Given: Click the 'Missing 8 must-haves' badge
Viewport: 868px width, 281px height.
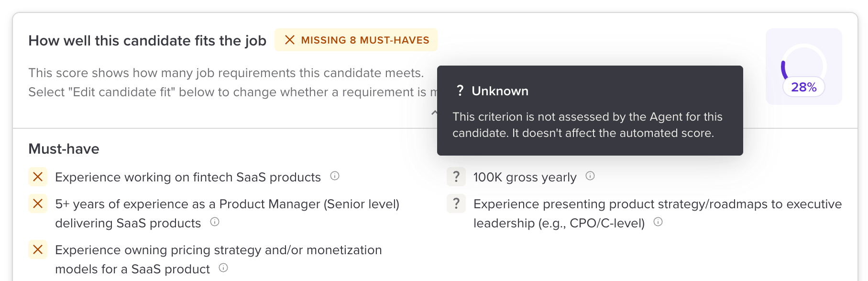Looking at the screenshot, I should pos(356,40).
